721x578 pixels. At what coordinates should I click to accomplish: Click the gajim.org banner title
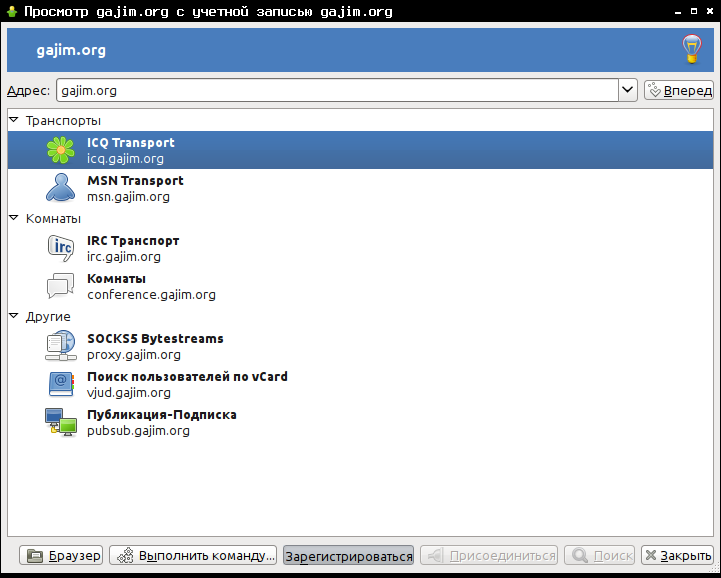(71, 50)
